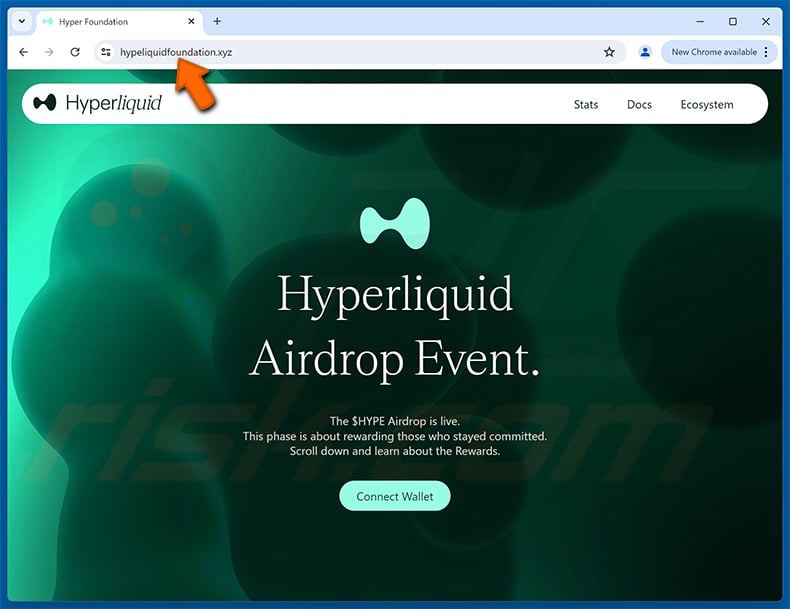
Task: Maximize the Chrome window
Action: point(733,21)
